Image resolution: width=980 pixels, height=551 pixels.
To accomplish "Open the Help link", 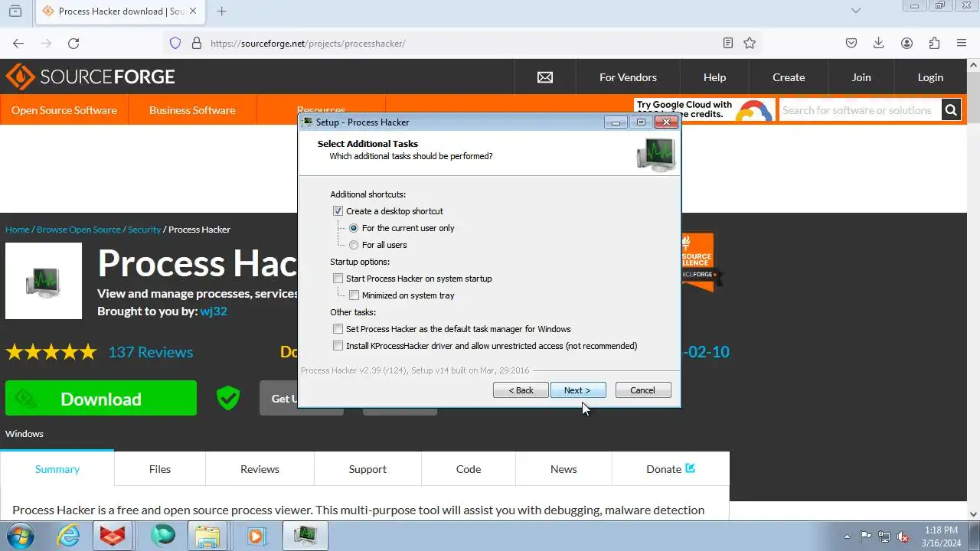I will [x=714, y=77].
